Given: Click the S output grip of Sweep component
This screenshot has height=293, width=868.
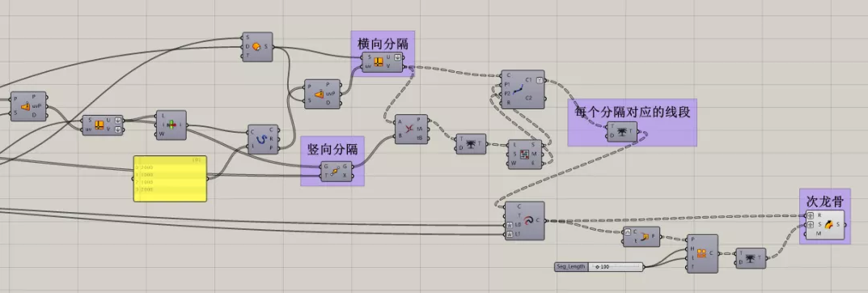Looking at the screenshot, I should (x=846, y=225).
